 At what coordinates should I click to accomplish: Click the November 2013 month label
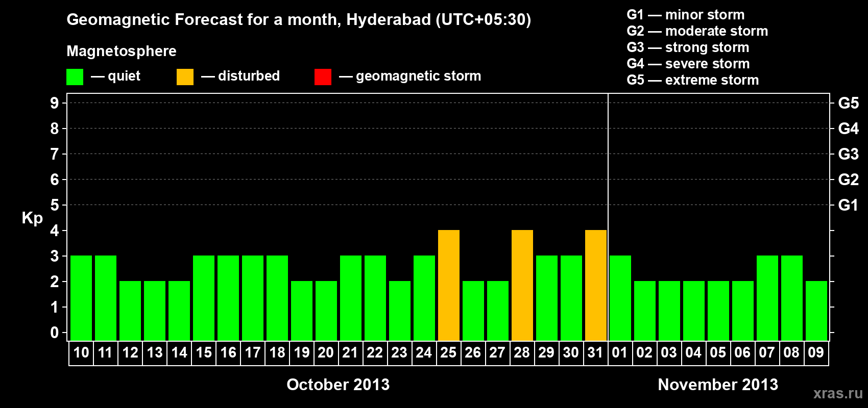pyautogui.click(x=718, y=385)
